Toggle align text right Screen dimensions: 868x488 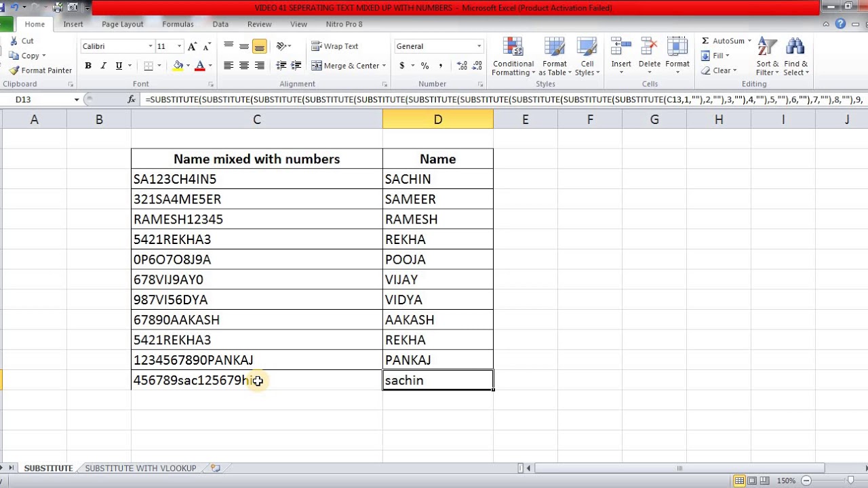click(x=259, y=66)
